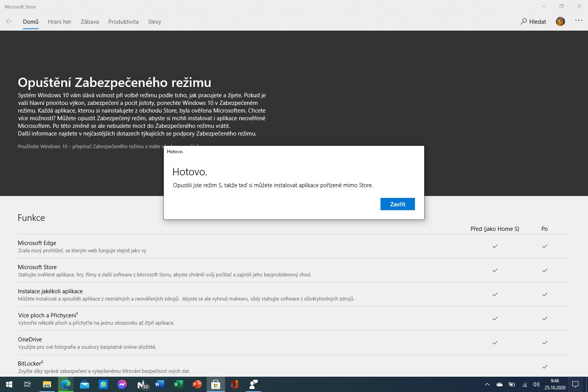Image resolution: width=588 pixels, height=392 pixels.
Task: Switch to Microsoft Edge in the taskbar
Action: (65, 384)
